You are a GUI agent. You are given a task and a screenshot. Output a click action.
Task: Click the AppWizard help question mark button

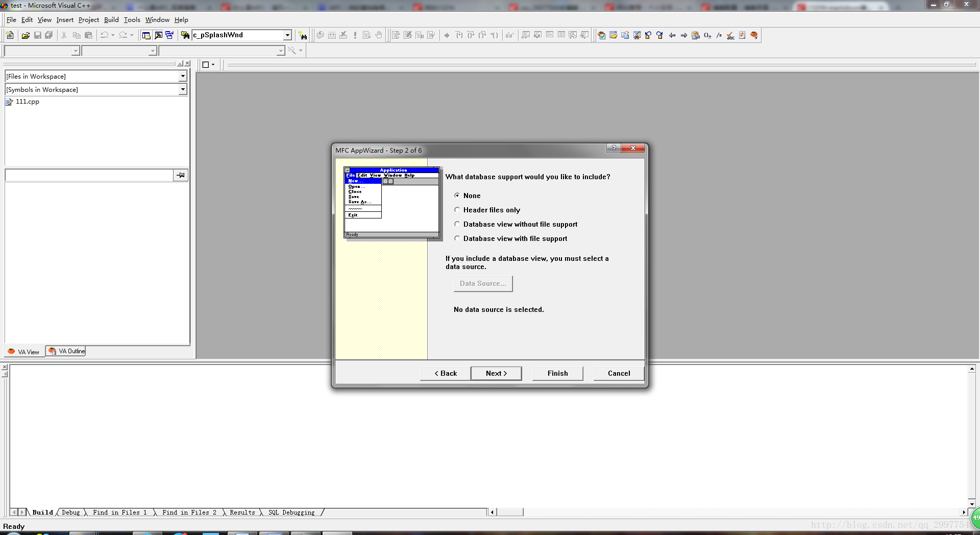click(x=614, y=148)
